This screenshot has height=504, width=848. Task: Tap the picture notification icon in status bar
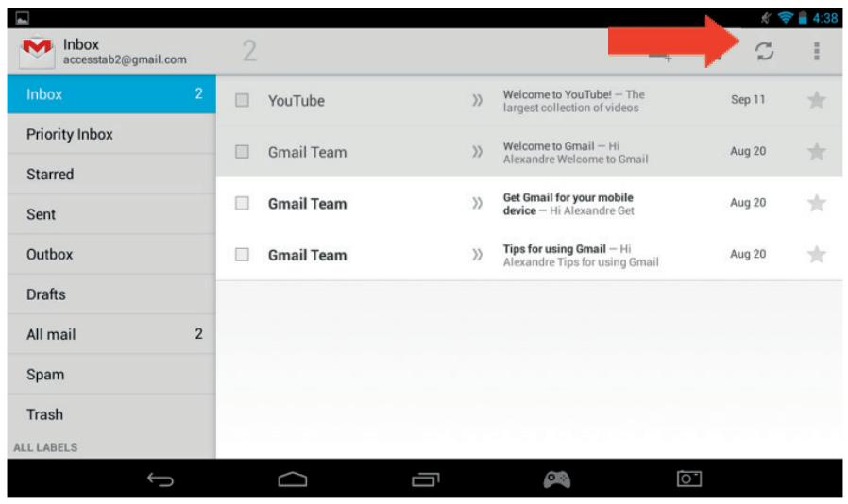tap(22, 18)
